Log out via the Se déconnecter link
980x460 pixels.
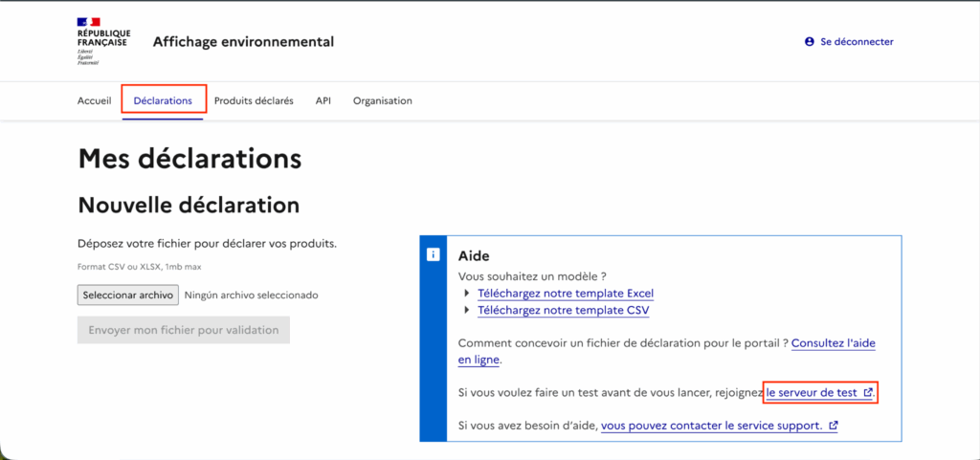click(856, 42)
